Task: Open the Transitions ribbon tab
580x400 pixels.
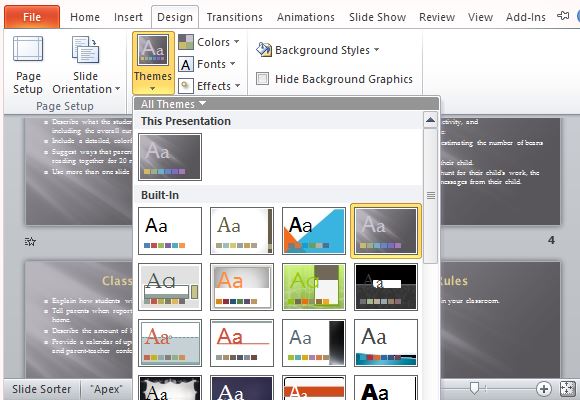Action: 235,17
